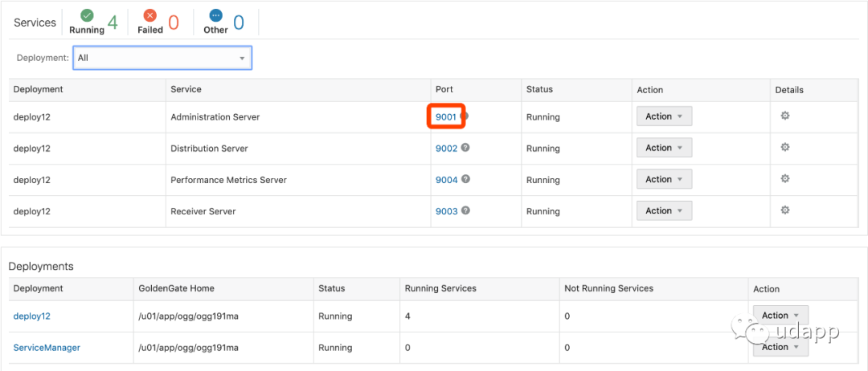
Task: Select the Receiver Server service cell
Action: pyautogui.click(x=298, y=212)
